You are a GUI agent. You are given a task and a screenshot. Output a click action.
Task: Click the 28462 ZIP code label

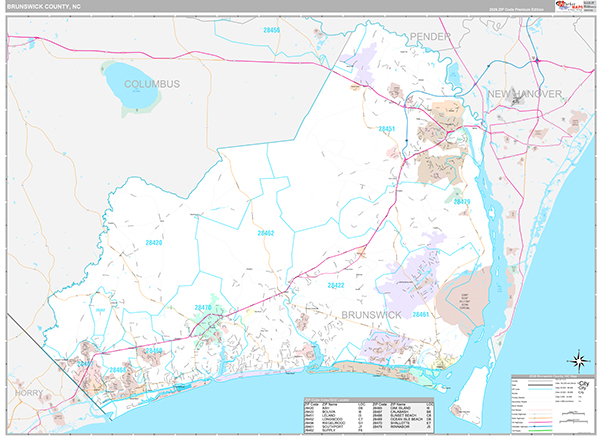(265, 232)
